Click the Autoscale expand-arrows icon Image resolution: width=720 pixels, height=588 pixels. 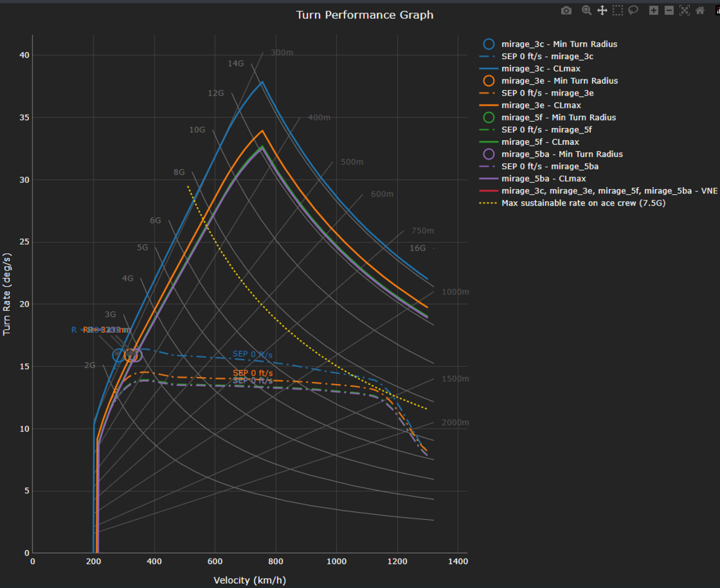click(684, 10)
